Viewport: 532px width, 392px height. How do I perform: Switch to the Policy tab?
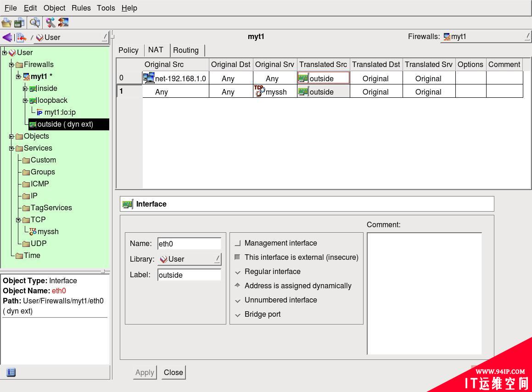point(128,50)
